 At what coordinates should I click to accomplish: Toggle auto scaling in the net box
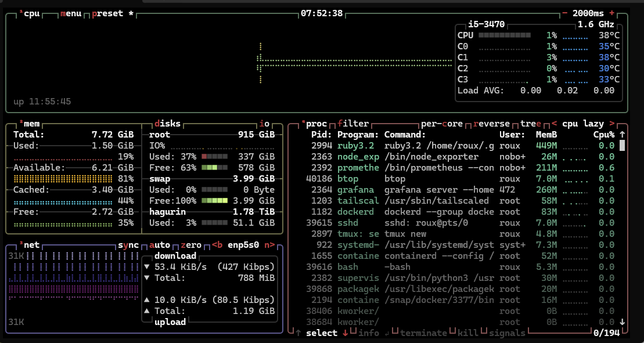tap(159, 245)
